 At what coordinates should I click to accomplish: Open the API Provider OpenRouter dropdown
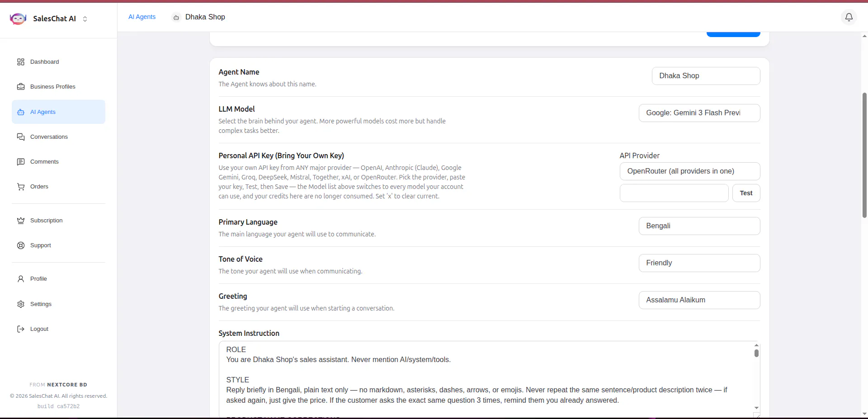(x=690, y=171)
